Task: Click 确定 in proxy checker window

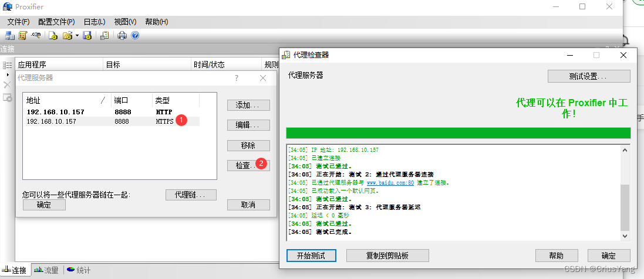Action: (x=609, y=256)
